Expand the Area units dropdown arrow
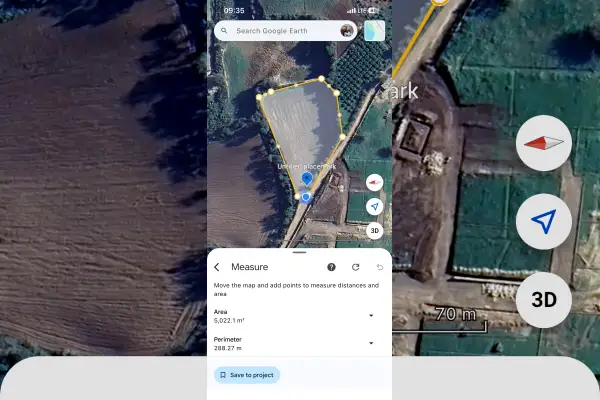 pos(371,315)
